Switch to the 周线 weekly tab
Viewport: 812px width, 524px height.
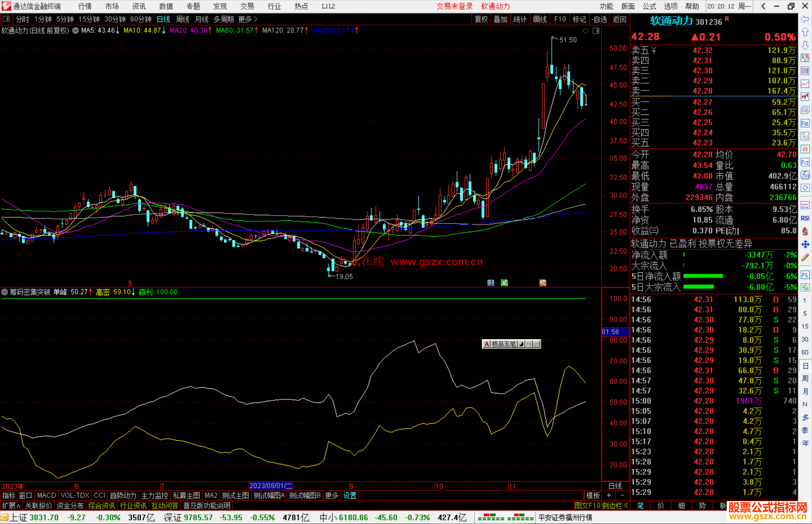coord(183,19)
